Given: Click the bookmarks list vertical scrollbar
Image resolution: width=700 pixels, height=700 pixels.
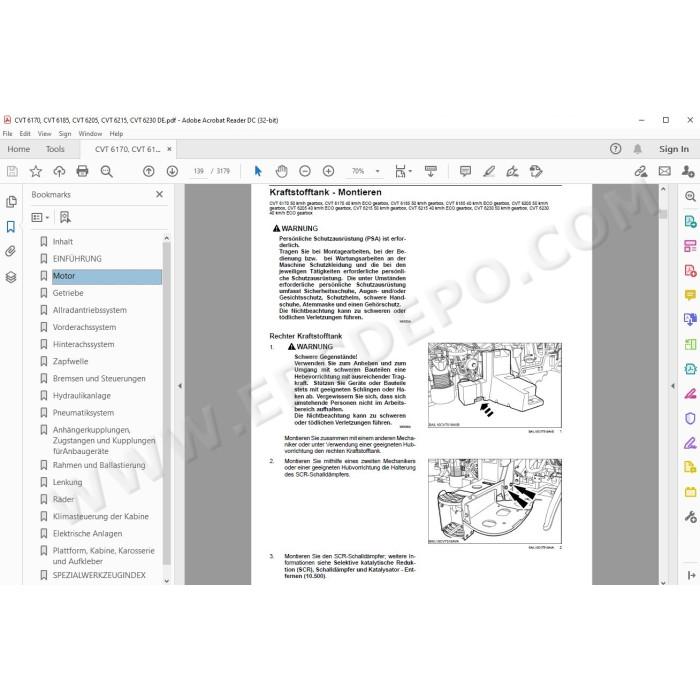Looking at the screenshot, I should click(167, 404).
